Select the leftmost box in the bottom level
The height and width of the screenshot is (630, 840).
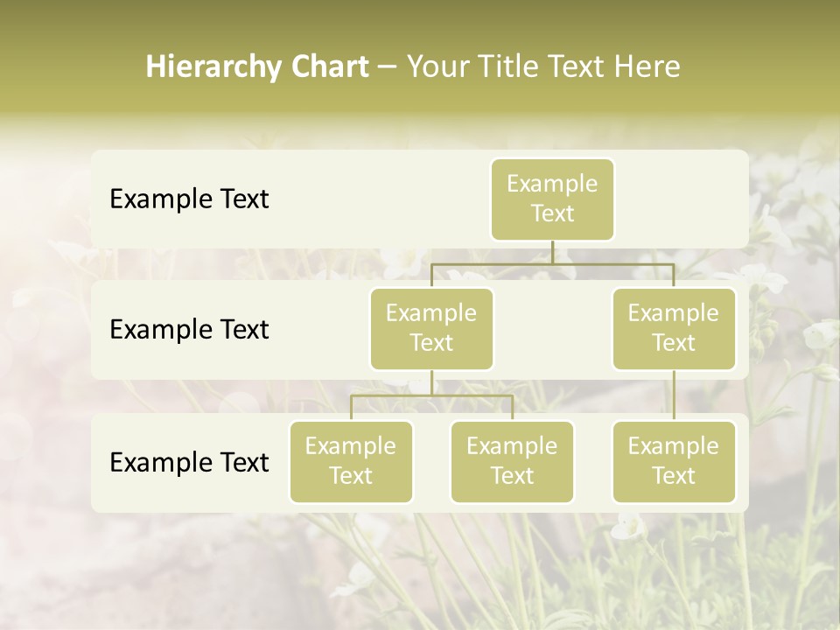351,461
